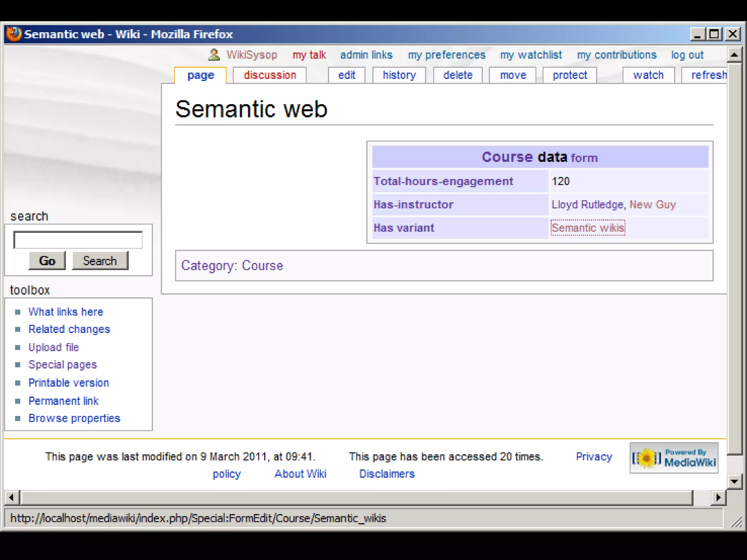Click the scroll down arrow
747x560 pixels.
pyautogui.click(x=734, y=481)
